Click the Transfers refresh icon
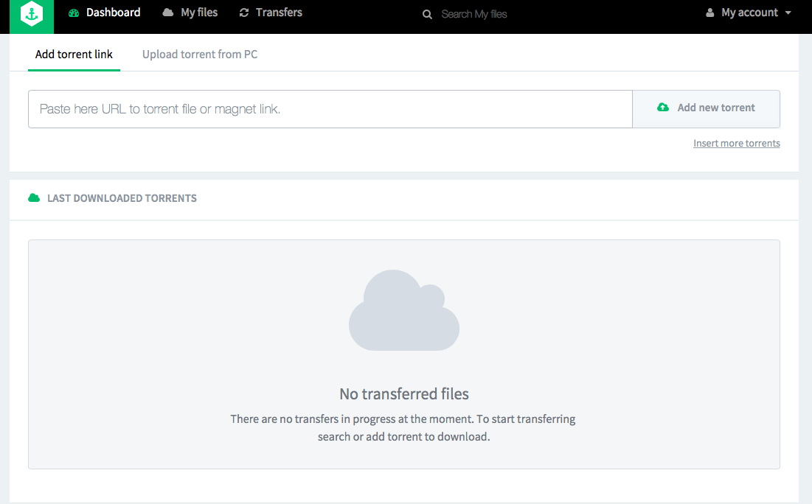Image resolution: width=812 pixels, height=504 pixels. pyautogui.click(x=244, y=13)
